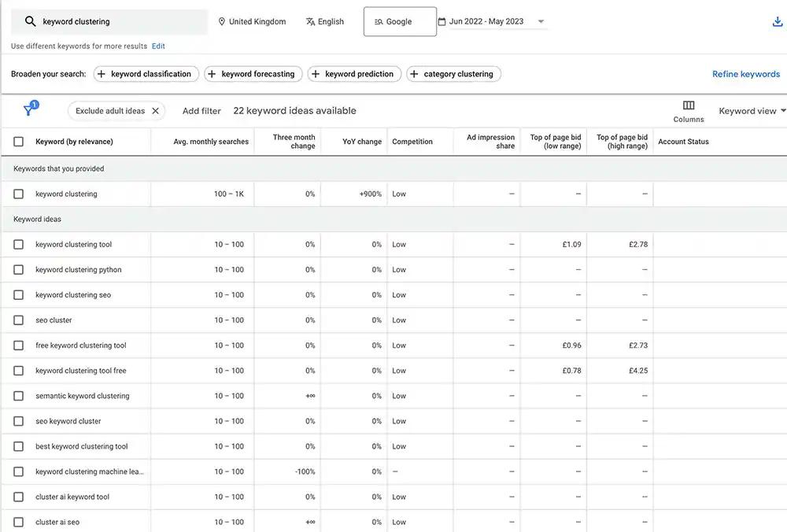Image resolution: width=787 pixels, height=532 pixels.
Task: Check the cluster ai keyword tool checkbox
Action: tap(19, 497)
